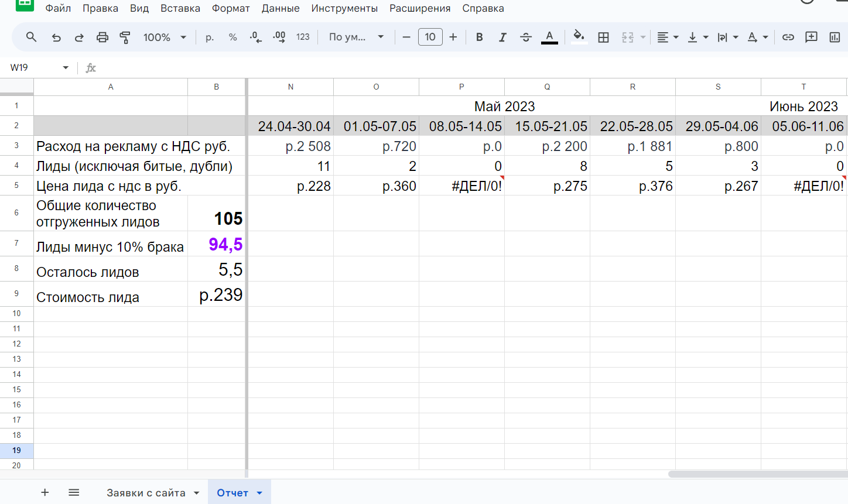Open the text wrapping dropdown
848x504 pixels.
click(x=727, y=37)
